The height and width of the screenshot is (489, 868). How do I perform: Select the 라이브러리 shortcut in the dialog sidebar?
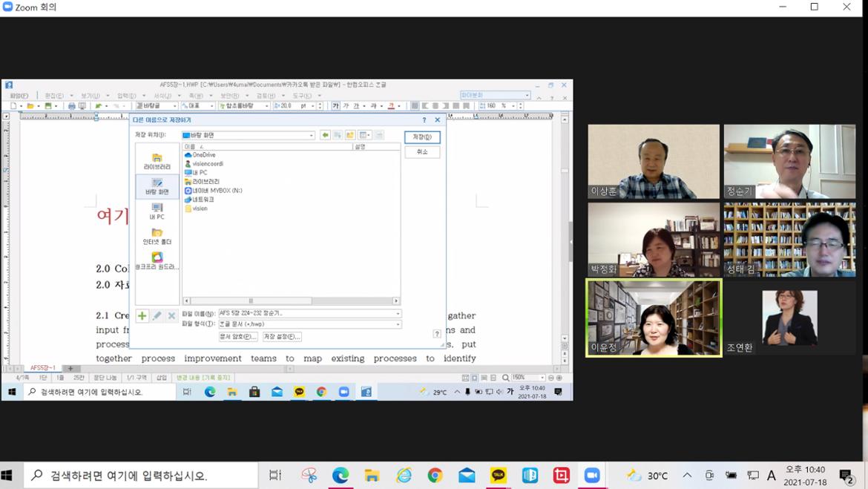pyautogui.click(x=157, y=161)
